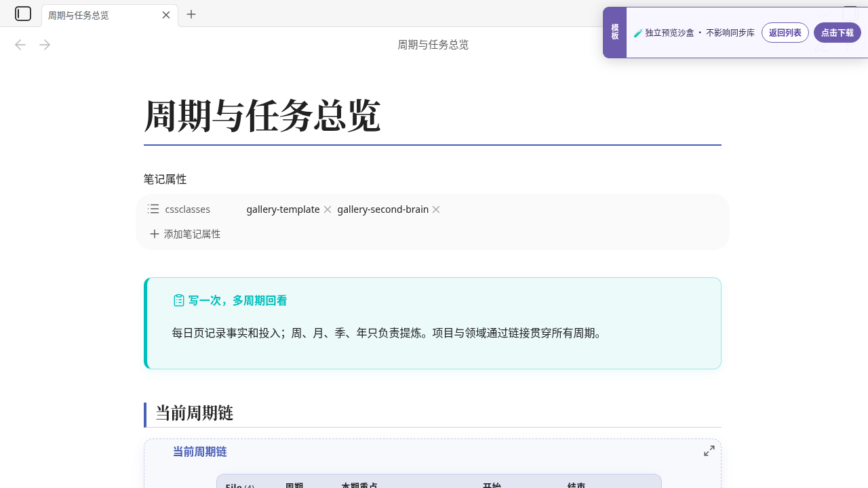Close the 周期与任务总览 tab
The image size is (868, 488).
click(166, 15)
